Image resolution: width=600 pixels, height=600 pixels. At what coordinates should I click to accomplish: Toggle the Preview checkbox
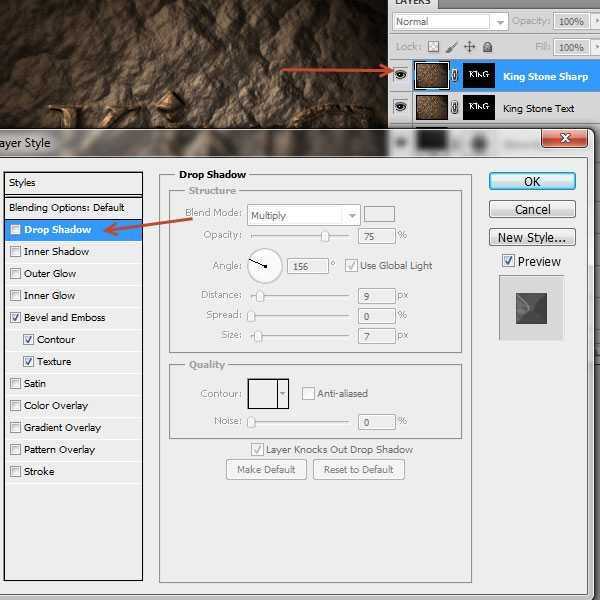[508, 261]
